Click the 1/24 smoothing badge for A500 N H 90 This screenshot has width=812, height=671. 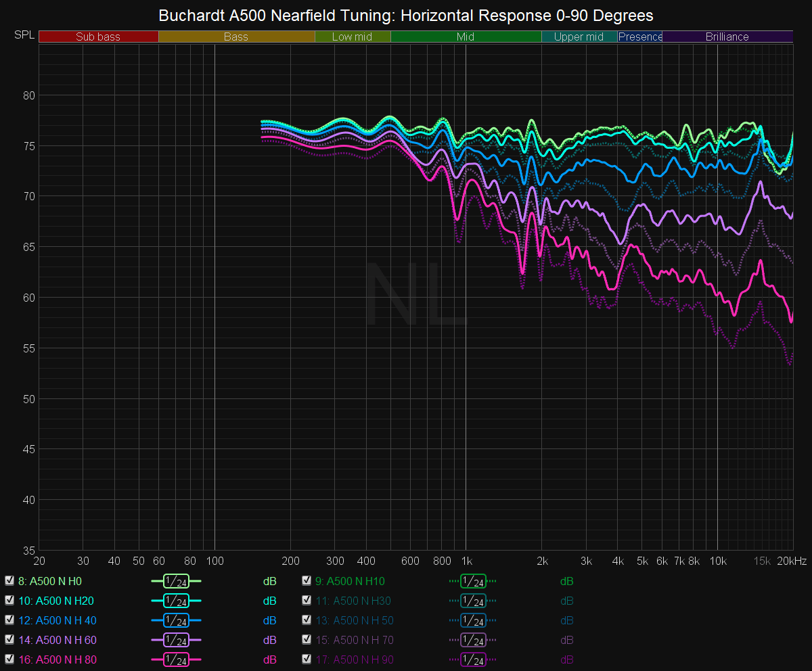(473, 660)
